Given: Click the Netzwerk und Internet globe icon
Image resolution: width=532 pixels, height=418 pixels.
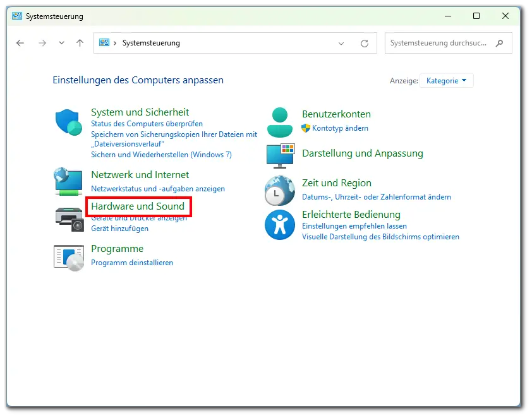Looking at the screenshot, I should [68, 181].
